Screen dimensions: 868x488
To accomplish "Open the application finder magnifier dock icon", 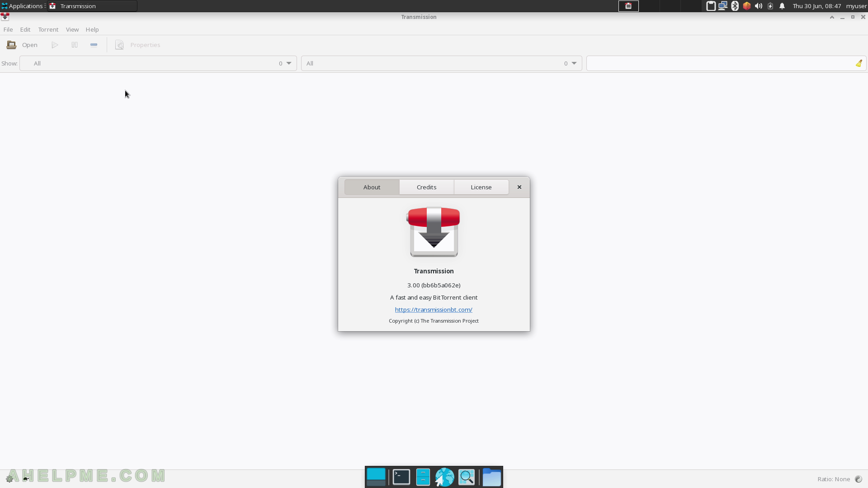I will [x=467, y=477].
